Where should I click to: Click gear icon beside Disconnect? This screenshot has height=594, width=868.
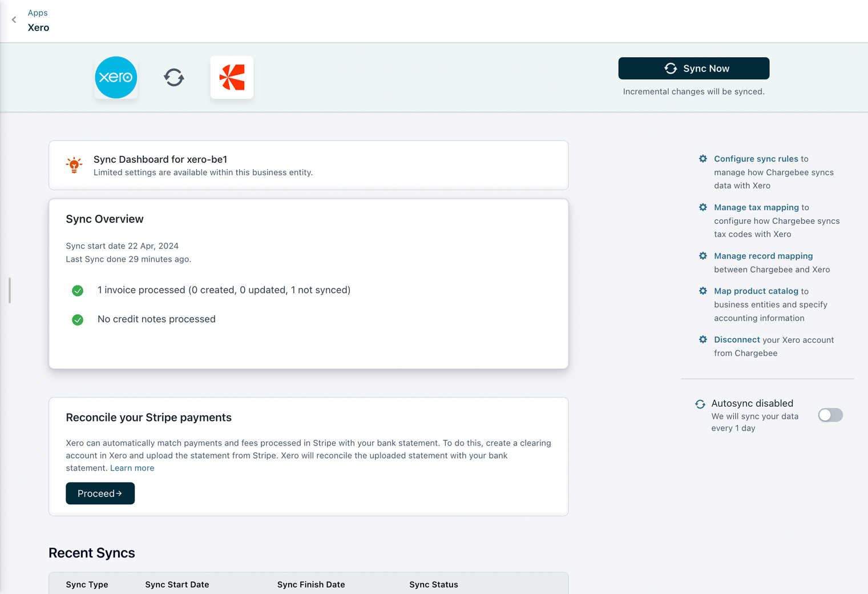point(703,339)
